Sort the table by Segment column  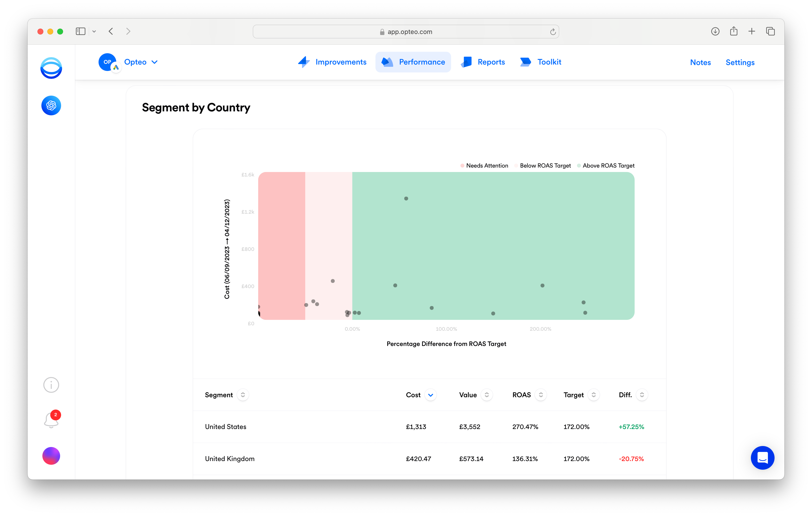243,395
